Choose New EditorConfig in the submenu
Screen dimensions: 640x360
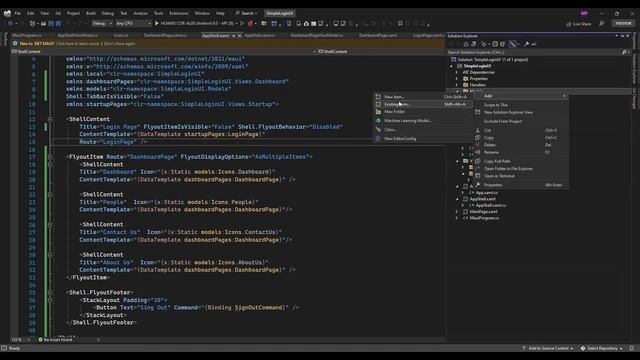[424, 138]
